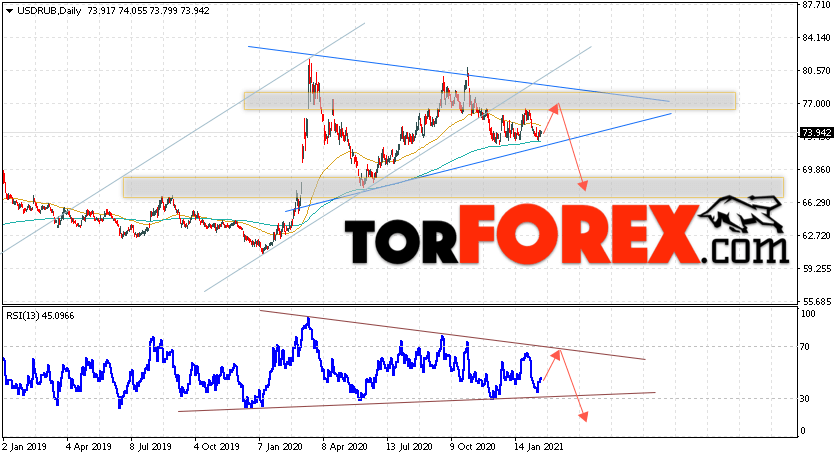Select the 80.570 price axis label
The height and width of the screenshot is (458, 838).
click(816, 71)
